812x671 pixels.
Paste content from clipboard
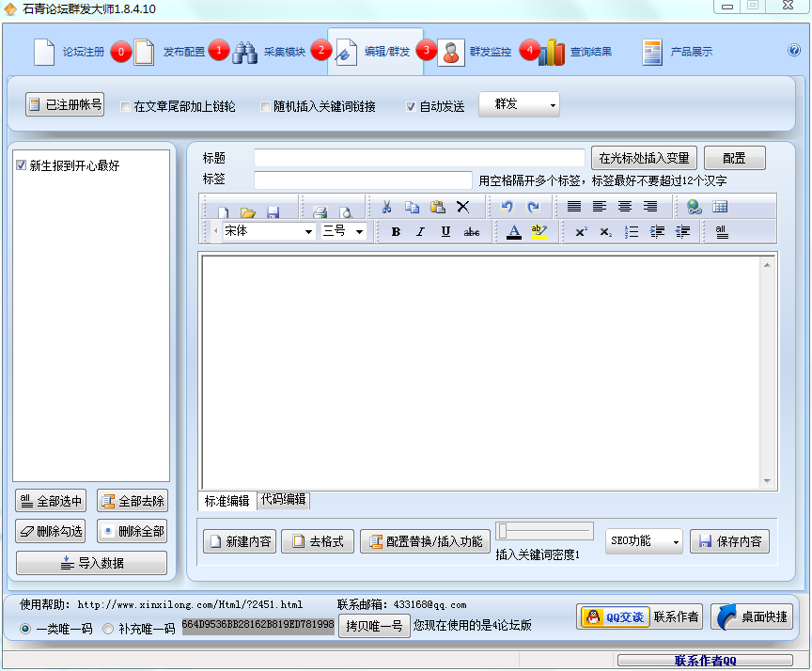click(x=438, y=207)
